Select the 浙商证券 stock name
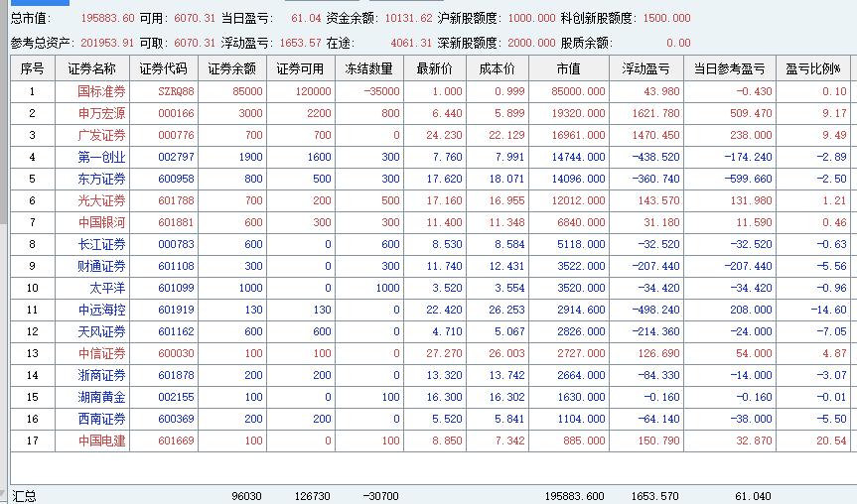The height and width of the screenshot is (504, 857). coord(101,376)
